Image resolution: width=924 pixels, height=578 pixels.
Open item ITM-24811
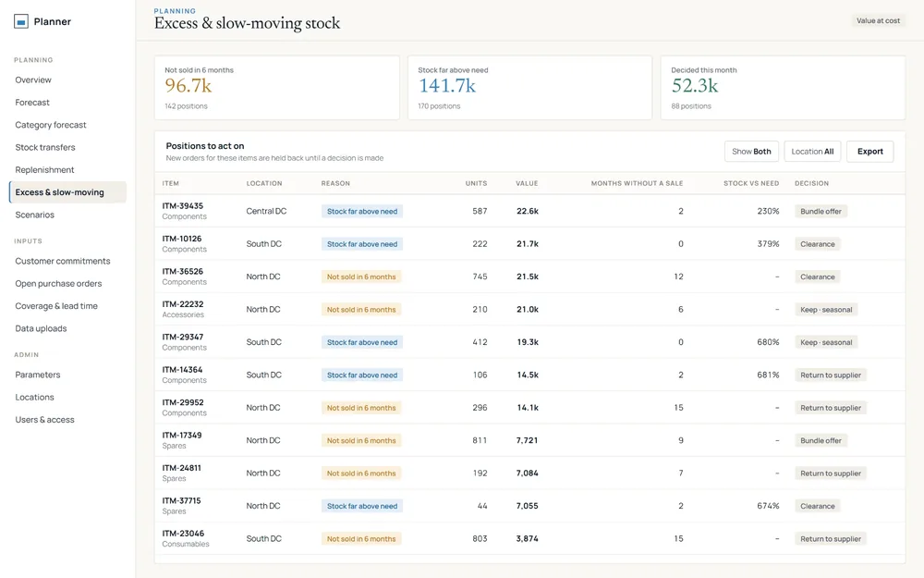[x=181, y=468]
